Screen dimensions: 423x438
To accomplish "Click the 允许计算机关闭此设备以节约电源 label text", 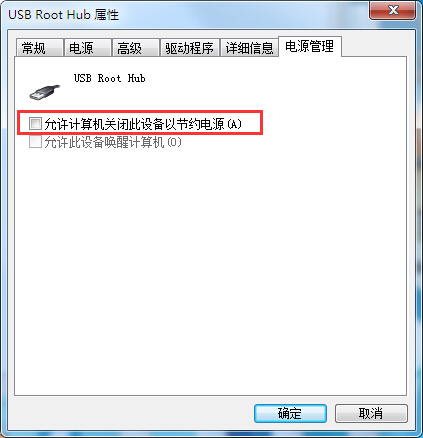I will [x=134, y=124].
